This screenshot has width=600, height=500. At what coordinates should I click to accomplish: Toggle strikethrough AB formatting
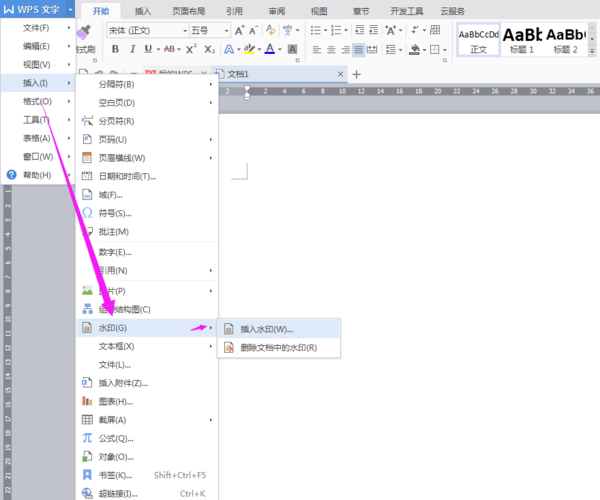coord(169,49)
